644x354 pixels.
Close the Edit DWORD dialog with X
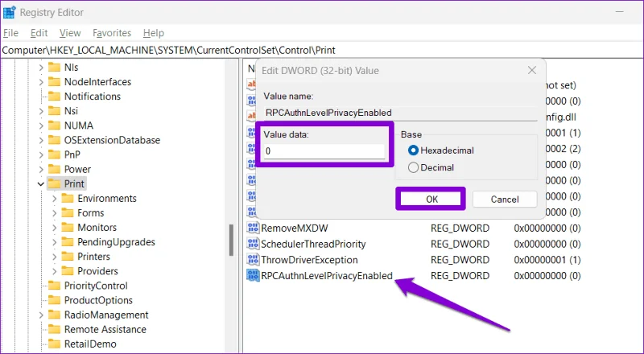coord(532,70)
